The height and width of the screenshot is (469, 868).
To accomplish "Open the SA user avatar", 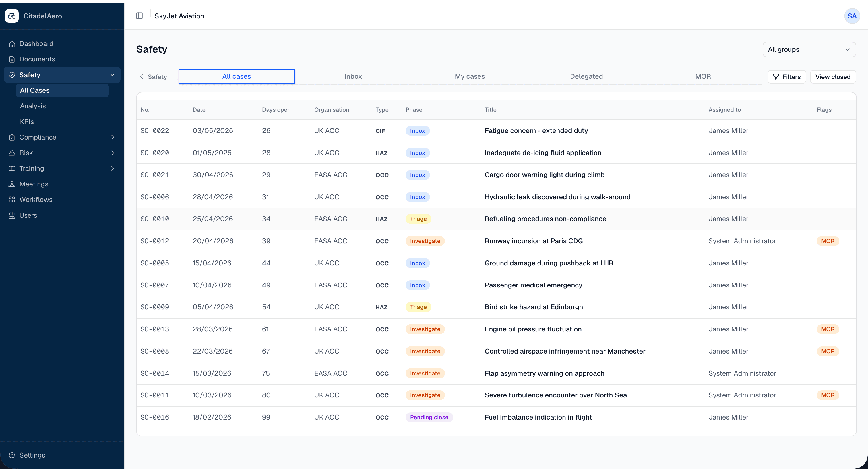I will [852, 16].
